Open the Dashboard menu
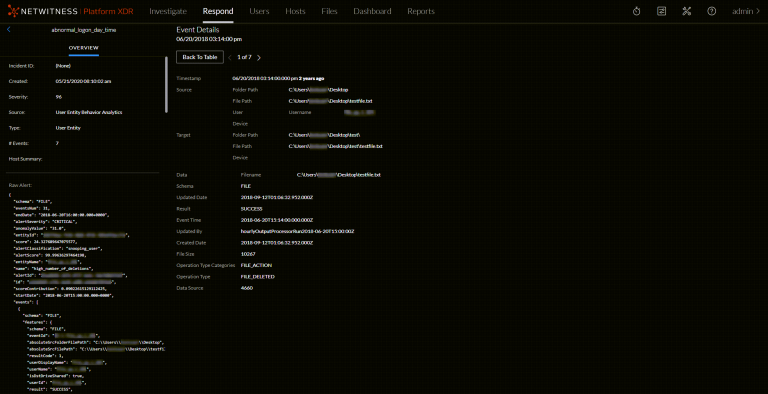Image resolution: width=768 pixels, height=394 pixels. click(372, 11)
